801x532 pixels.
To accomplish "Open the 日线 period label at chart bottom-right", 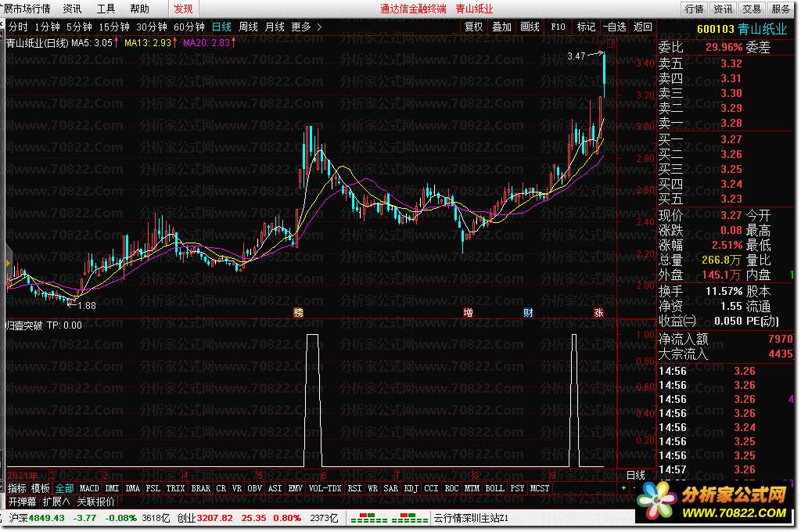I will coord(636,475).
